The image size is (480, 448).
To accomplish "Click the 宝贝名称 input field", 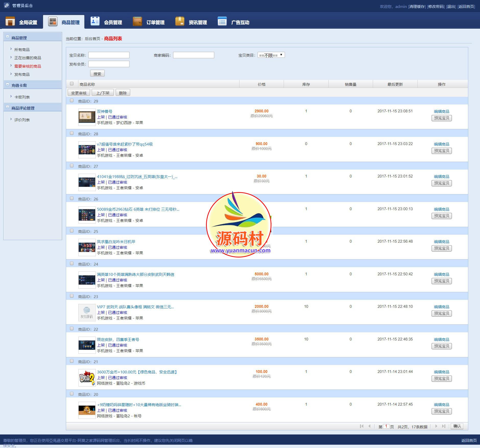I will (x=109, y=55).
